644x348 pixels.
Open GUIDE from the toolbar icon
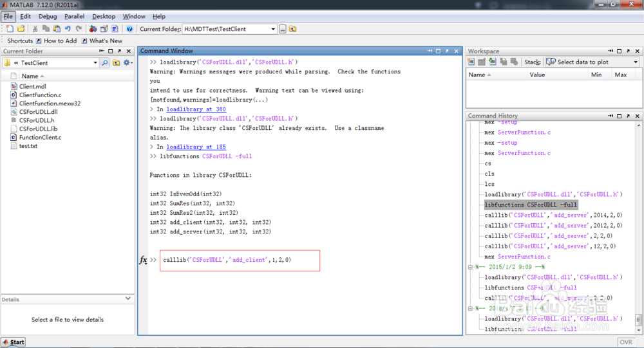(104, 29)
